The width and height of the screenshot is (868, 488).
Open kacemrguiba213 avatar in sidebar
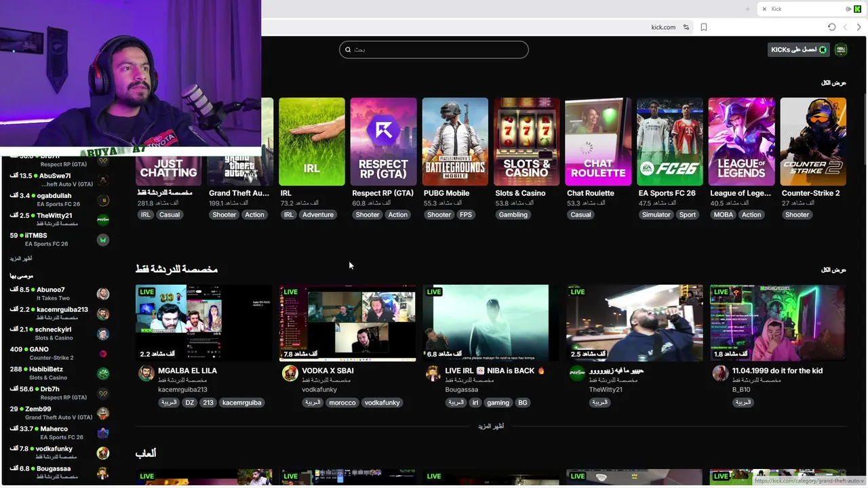click(x=103, y=314)
